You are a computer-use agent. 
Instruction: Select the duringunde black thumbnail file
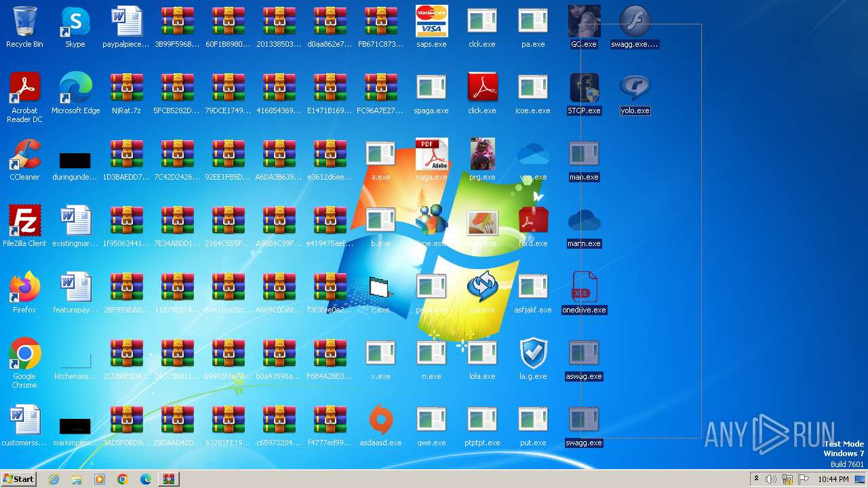[x=75, y=160]
